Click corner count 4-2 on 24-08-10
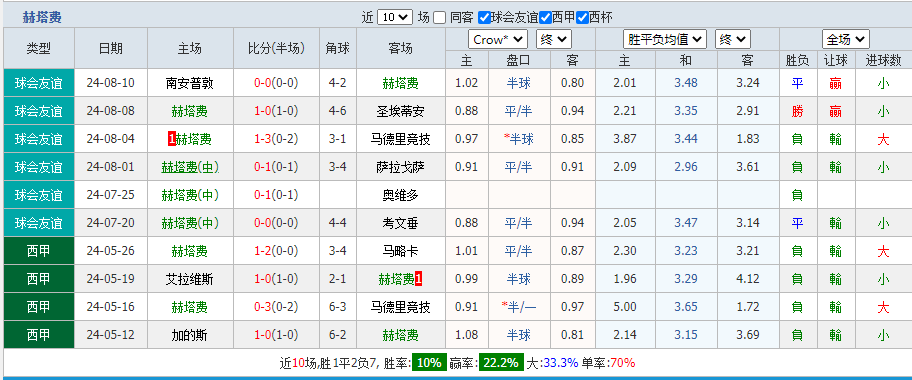912x380 pixels. (338, 83)
